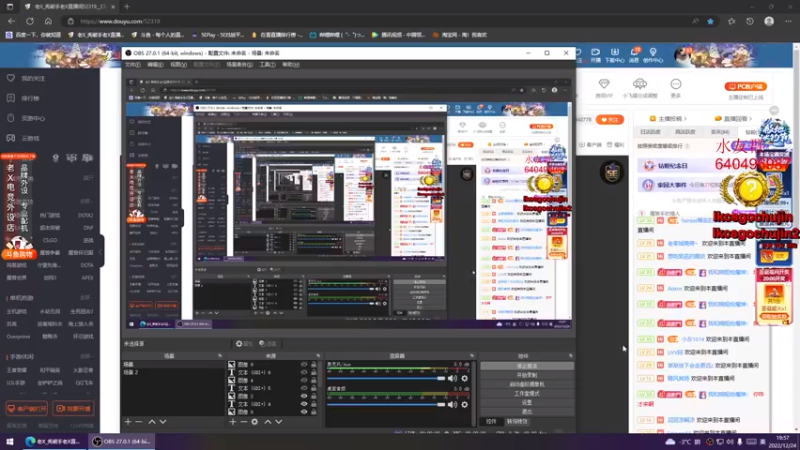This screenshot has width=800, height=450.
Task: Move the selected scene up
Action: pyautogui.click(x=152, y=422)
